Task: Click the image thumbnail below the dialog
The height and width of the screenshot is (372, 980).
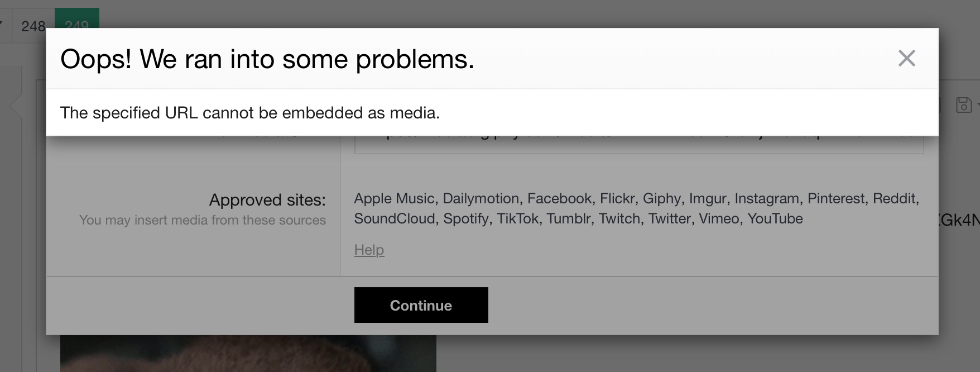Action: [x=248, y=354]
